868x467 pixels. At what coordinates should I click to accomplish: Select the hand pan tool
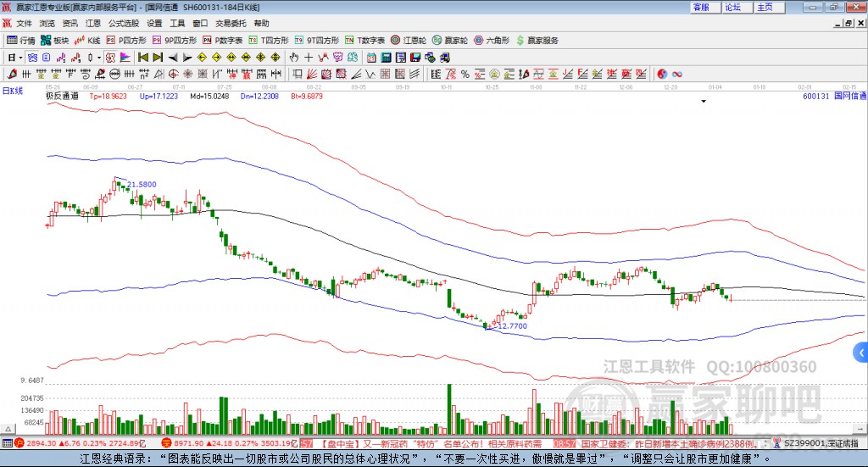294,58
